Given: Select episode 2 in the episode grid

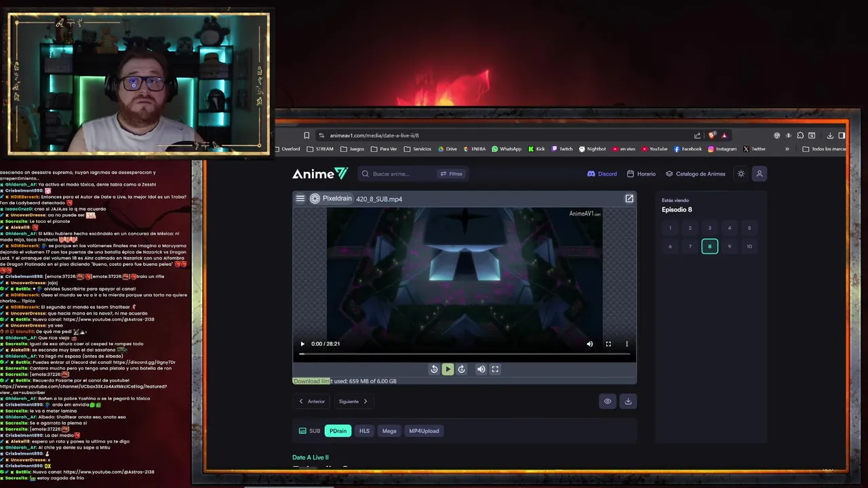Looking at the screenshot, I should [690, 228].
